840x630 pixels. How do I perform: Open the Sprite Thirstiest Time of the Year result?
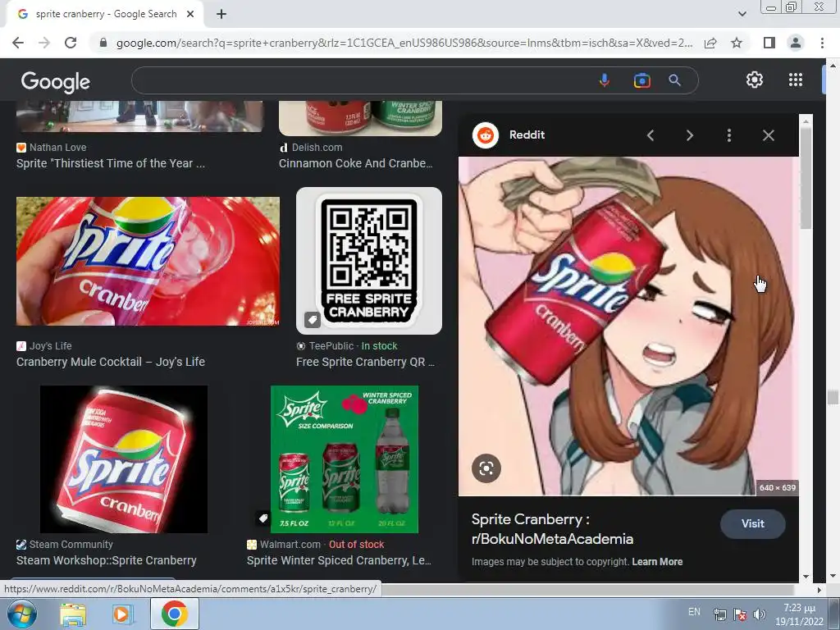tap(111, 163)
